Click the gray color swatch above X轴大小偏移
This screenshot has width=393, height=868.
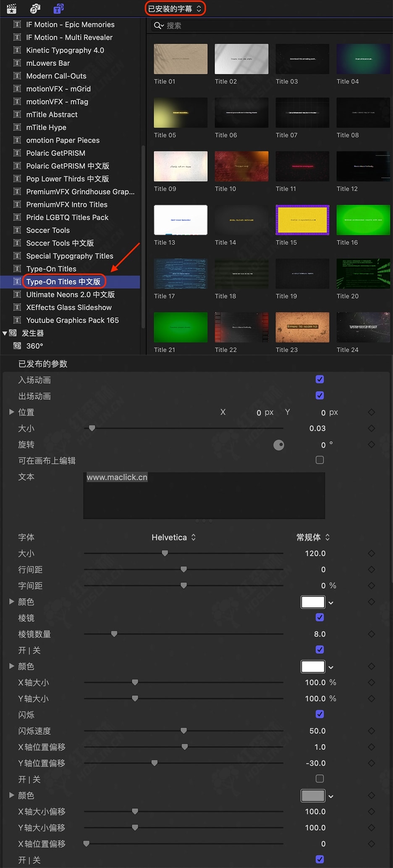coord(313,796)
